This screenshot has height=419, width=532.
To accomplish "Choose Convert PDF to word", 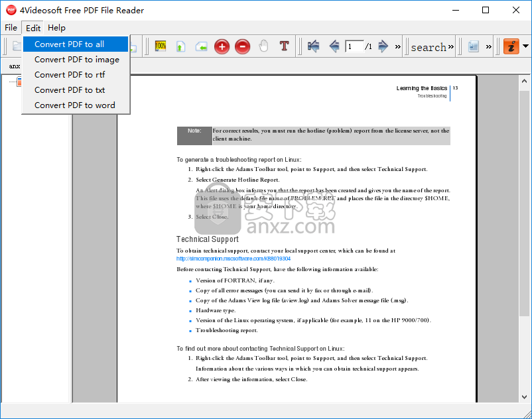I will point(76,105).
